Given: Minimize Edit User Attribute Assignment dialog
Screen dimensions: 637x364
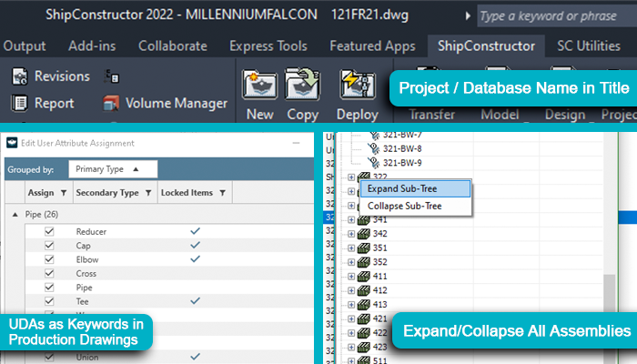Looking at the screenshot, I should [x=296, y=143].
